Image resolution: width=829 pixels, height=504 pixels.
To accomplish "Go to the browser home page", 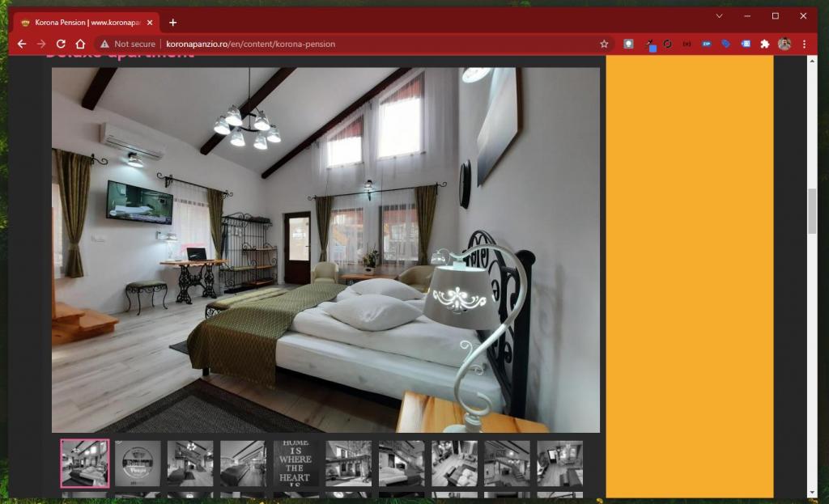I will [x=80, y=44].
